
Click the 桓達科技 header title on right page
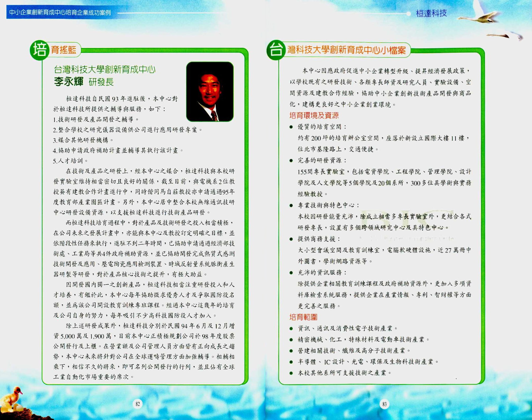point(431,13)
